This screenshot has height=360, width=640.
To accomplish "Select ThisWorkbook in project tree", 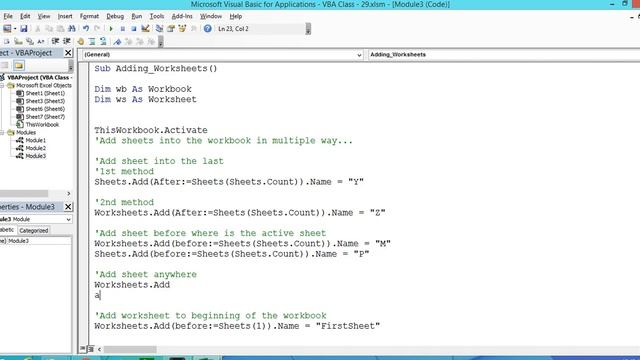I will (x=42, y=125).
